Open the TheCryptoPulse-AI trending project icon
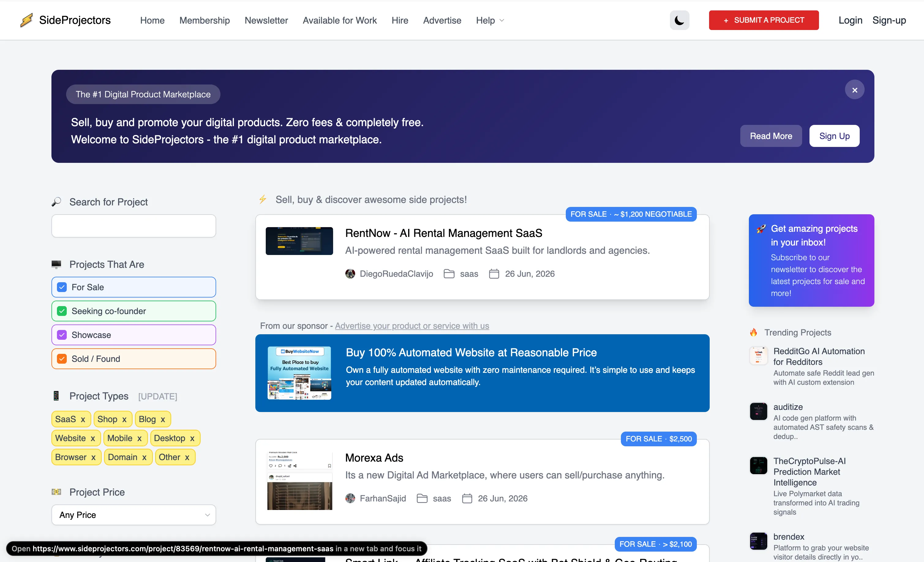 [x=758, y=465]
